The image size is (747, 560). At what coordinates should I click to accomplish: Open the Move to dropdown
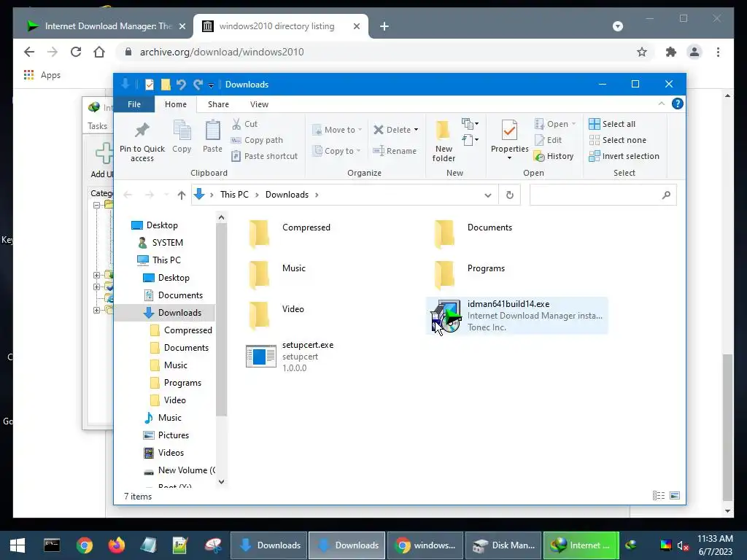337,130
